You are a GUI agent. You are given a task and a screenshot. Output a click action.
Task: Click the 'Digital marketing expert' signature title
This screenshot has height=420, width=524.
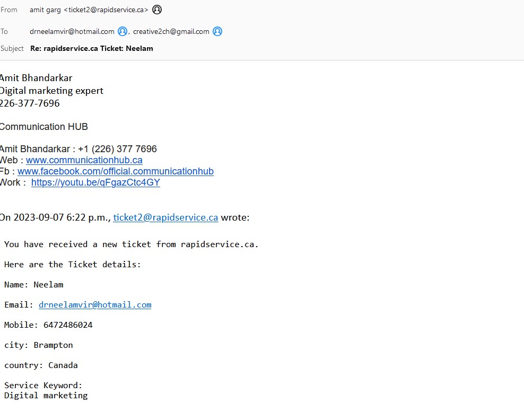click(51, 91)
